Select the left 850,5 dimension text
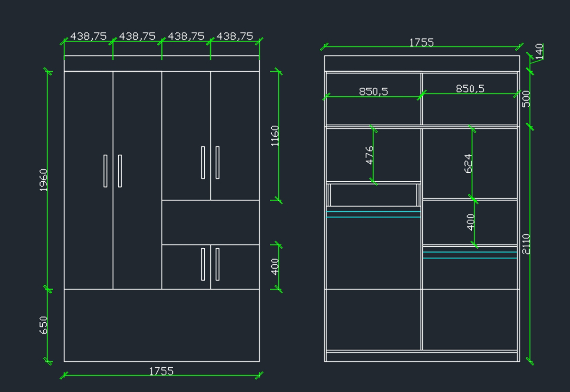570x392 pixels. click(x=373, y=91)
